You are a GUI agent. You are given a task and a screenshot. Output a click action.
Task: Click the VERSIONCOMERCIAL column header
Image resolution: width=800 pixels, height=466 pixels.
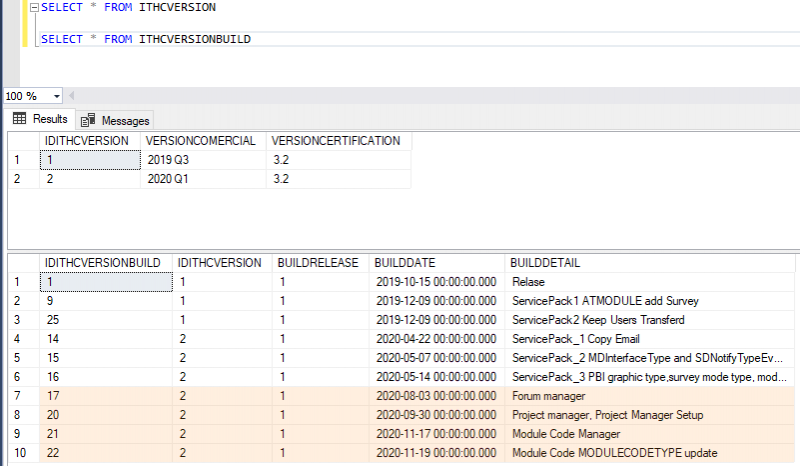point(203,141)
